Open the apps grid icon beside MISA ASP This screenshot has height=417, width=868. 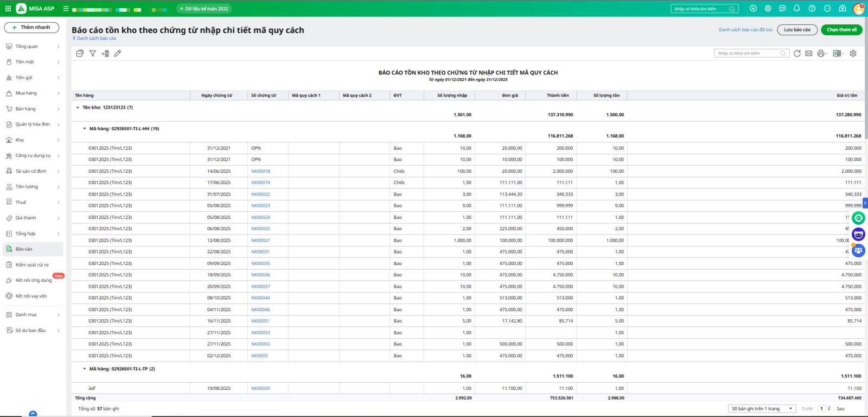[x=8, y=9]
